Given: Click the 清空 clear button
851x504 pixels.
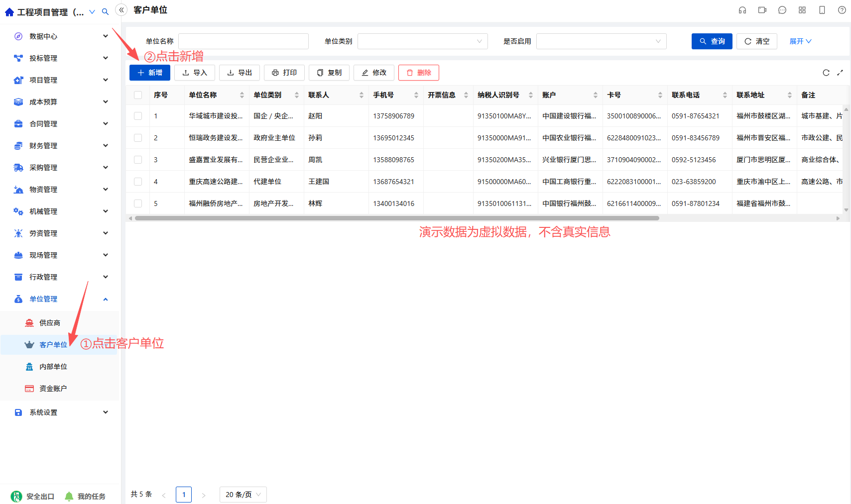Looking at the screenshot, I should tap(757, 41).
